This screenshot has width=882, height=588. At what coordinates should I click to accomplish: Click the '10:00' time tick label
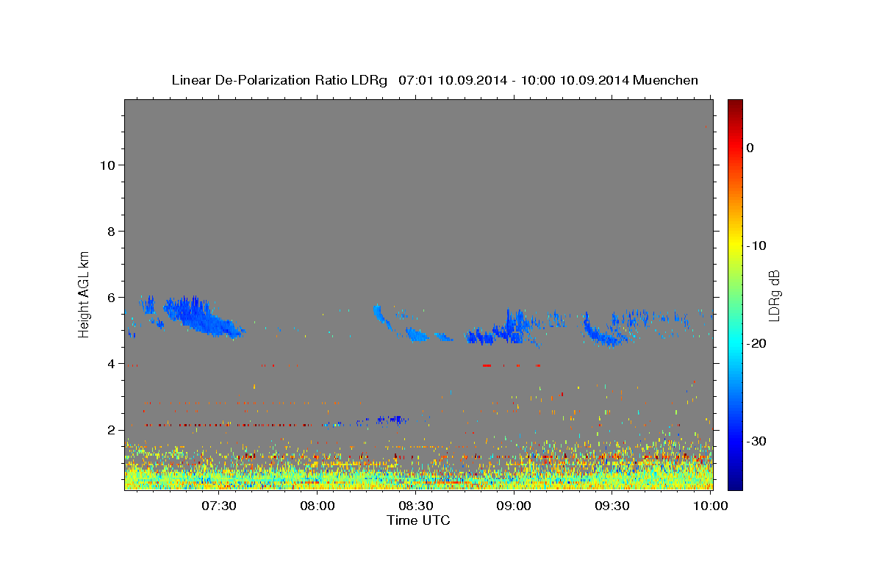click(x=711, y=506)
